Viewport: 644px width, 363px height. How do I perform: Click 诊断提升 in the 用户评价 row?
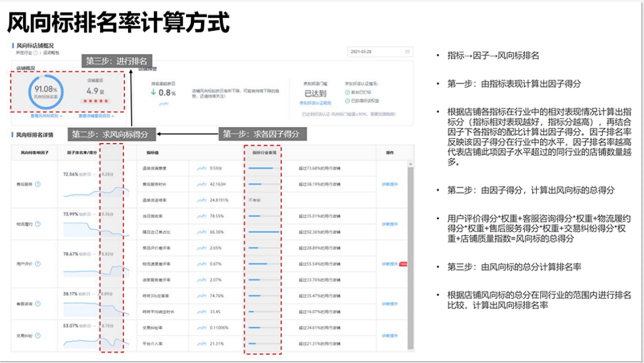pyautogui.click(x=389, y=263)
